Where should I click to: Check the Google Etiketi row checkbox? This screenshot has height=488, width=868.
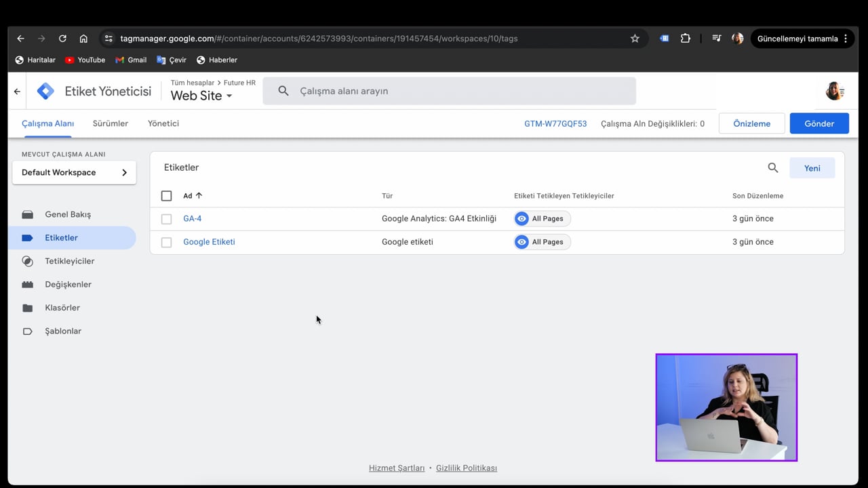tap(166, 242)
